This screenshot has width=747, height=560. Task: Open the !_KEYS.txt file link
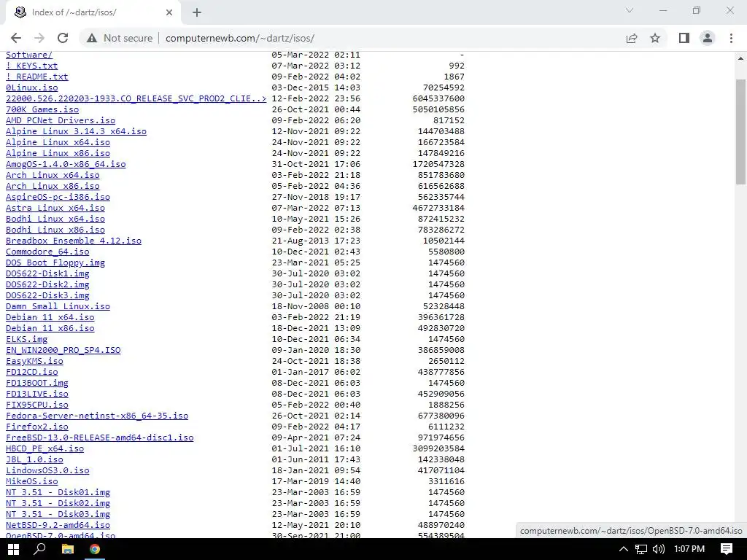(x=31, y=66)
